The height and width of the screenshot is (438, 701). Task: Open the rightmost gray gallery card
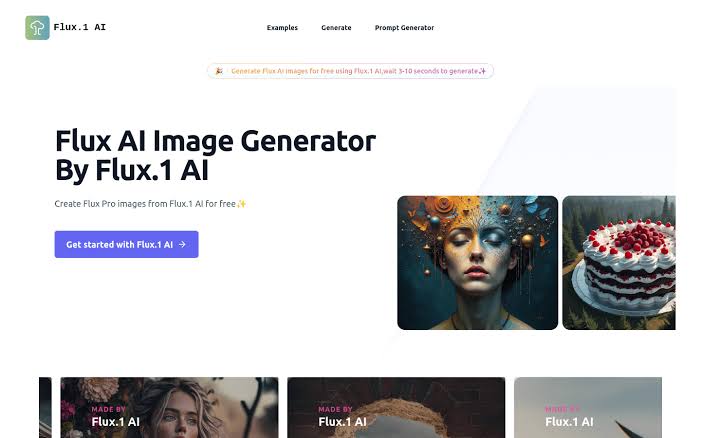pos(588,408)
